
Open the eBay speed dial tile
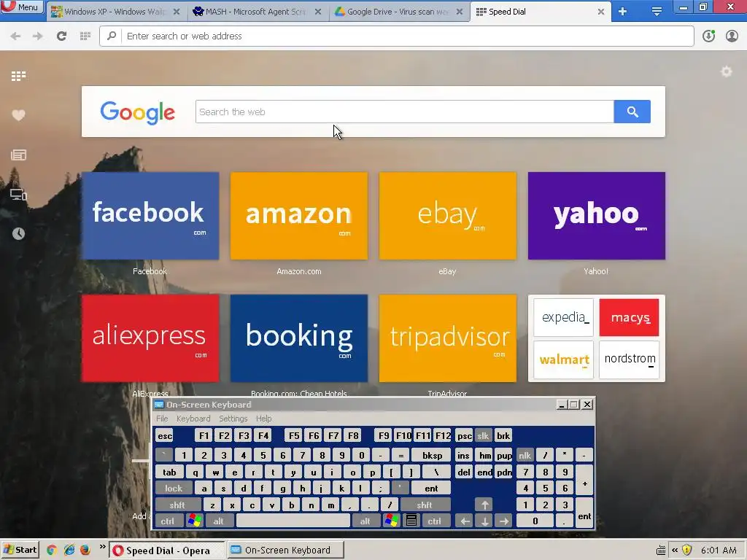[x=448, y=216]
